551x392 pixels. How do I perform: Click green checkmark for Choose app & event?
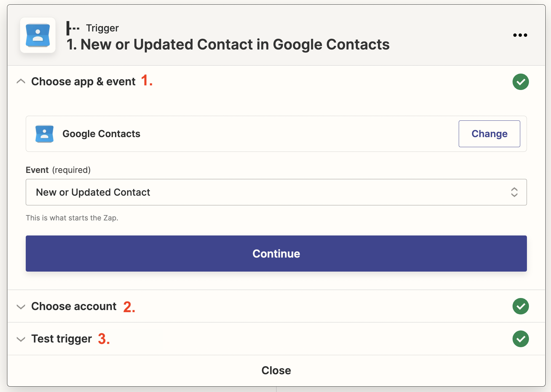click(x=521, y=82)
